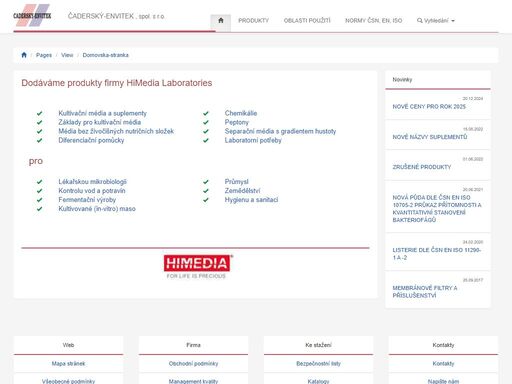Screen dimensions: 512x384
Task: Open news LISTERIE DLE ČSN EN ISO 11290
Action: [x=437, y=254]
